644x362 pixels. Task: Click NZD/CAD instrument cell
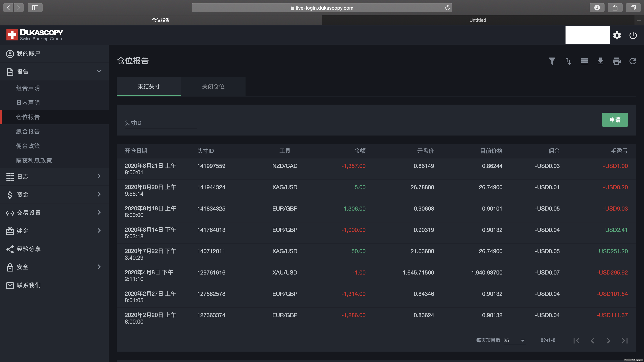point(285,166)
